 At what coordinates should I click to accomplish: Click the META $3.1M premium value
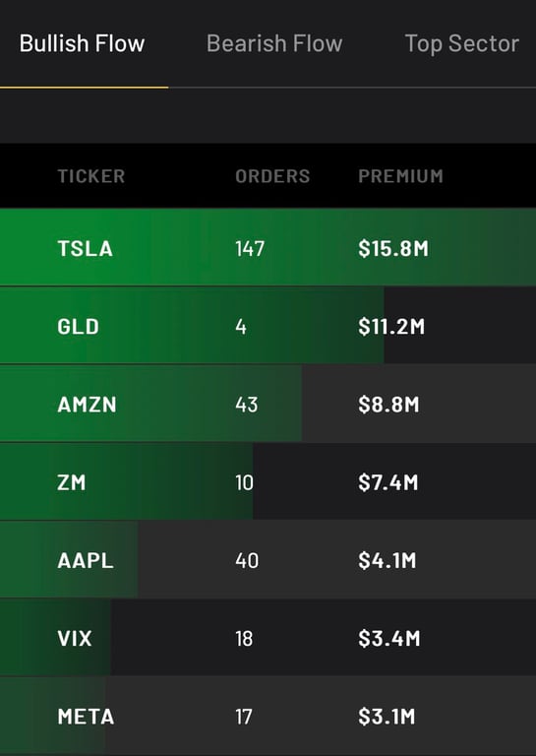click(387, 717)
